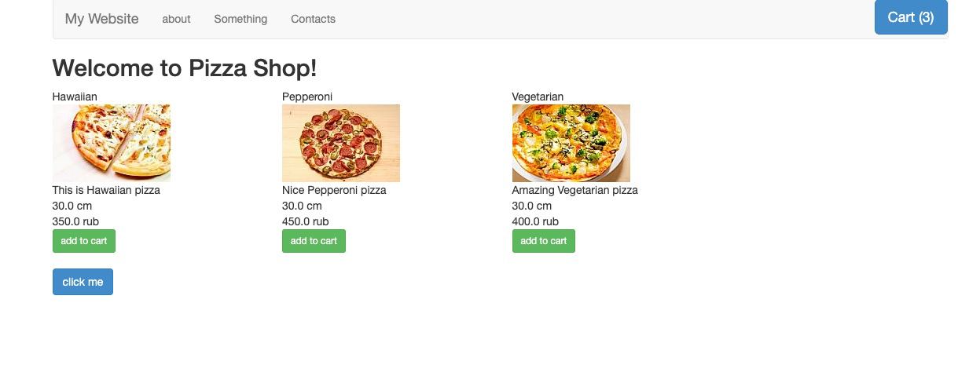
Task: Click the Amazing Vegetarian pizza description
Action: pyautogui.click(x=574, y=190)
